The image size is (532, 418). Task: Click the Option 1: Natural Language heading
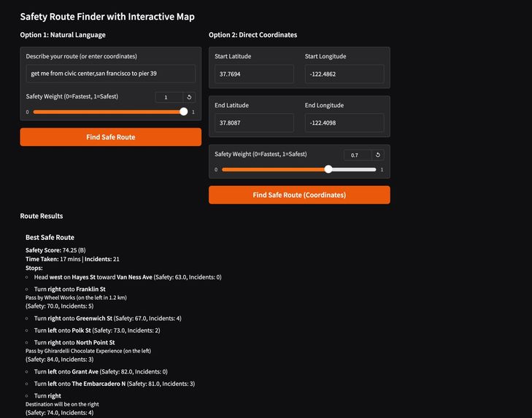[x=63, y=35]
